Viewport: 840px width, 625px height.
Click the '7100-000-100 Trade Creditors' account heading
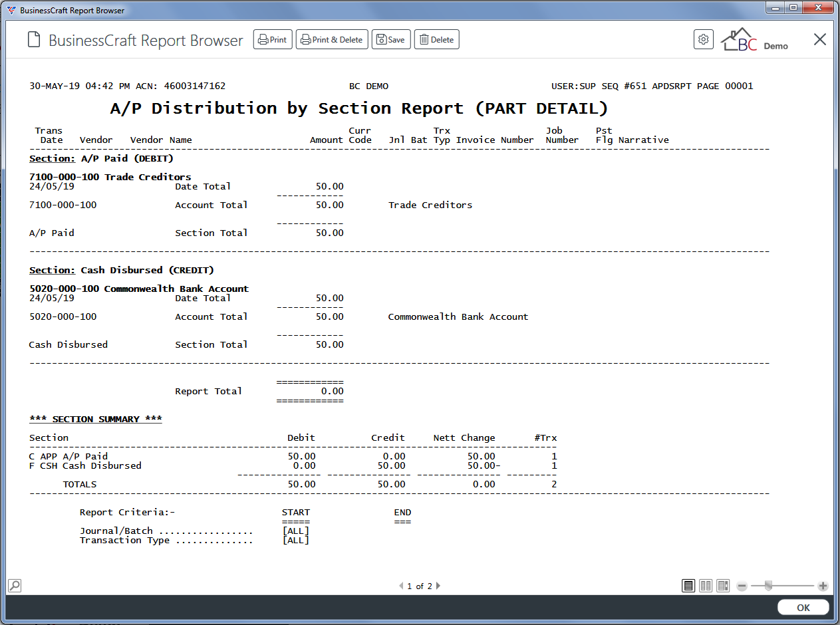pos(110,177)
